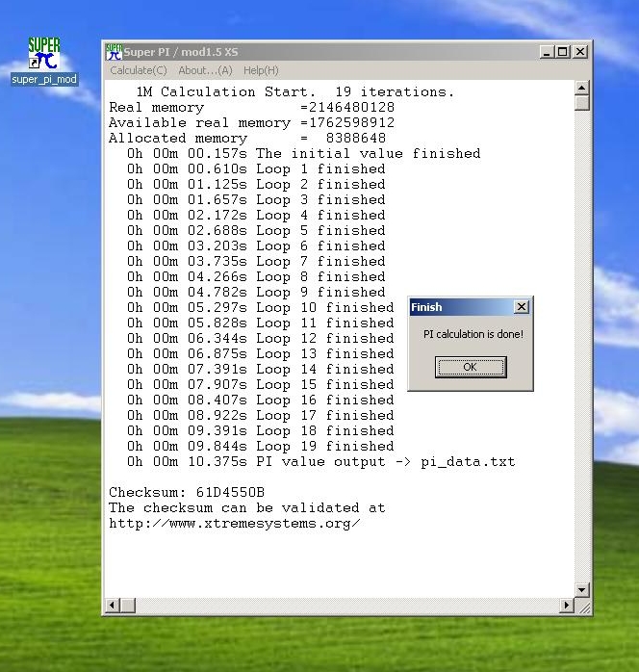Screen dimensions: 639x672
Task: Click the 'PI calculation is done!' message
Action: tap(473, 334)
